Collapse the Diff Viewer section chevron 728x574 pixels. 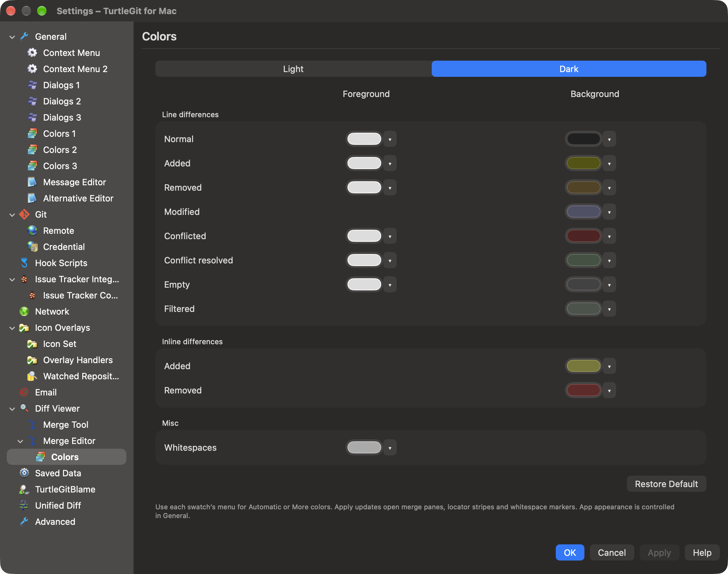12,409
